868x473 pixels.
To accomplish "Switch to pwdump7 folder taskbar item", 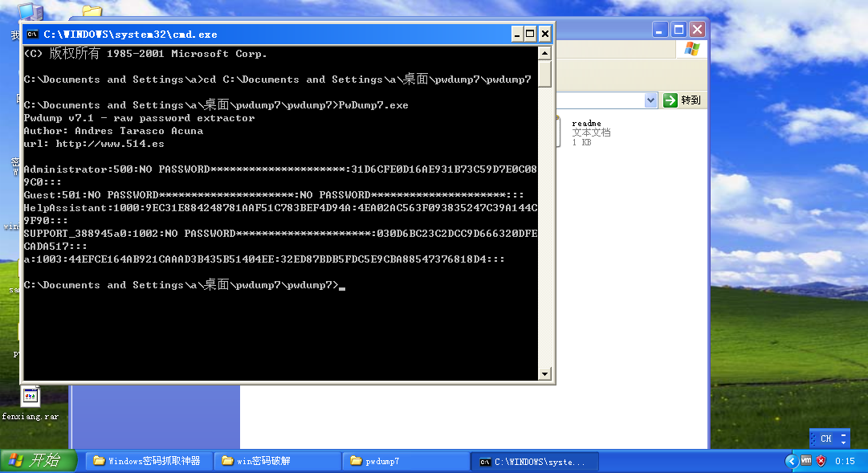I will click(x=405, y=461).
